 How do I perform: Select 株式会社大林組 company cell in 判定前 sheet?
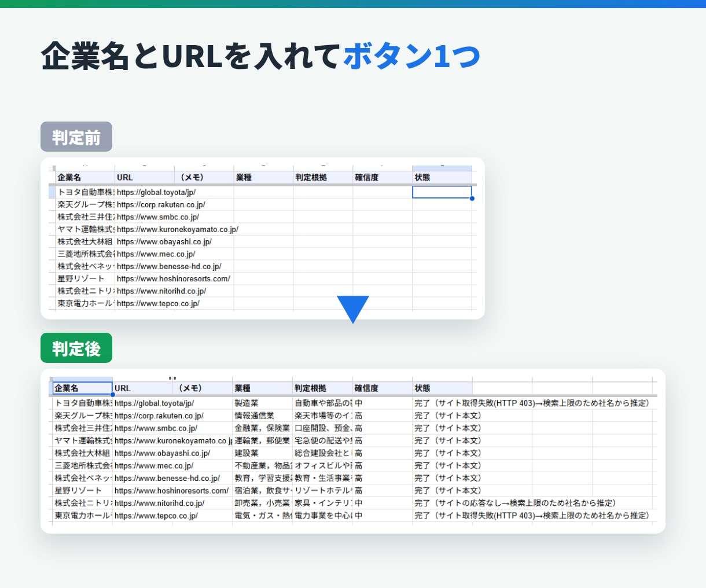[x=85, y=241]
